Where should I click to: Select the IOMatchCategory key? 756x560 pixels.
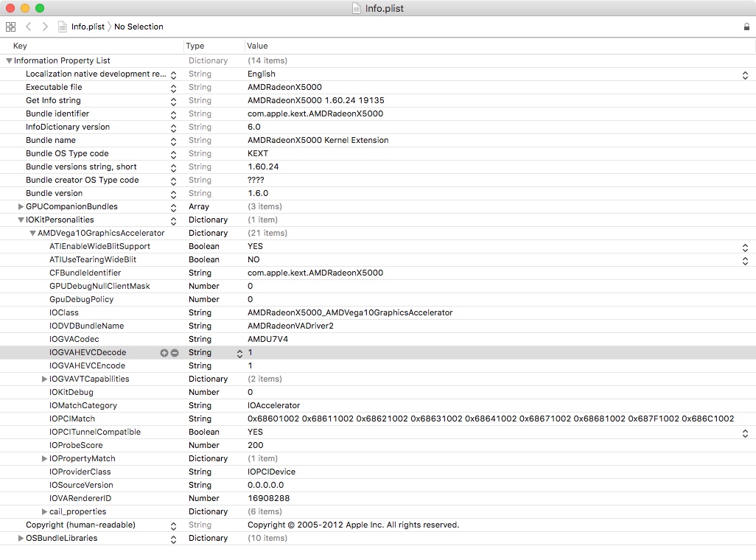83,406
